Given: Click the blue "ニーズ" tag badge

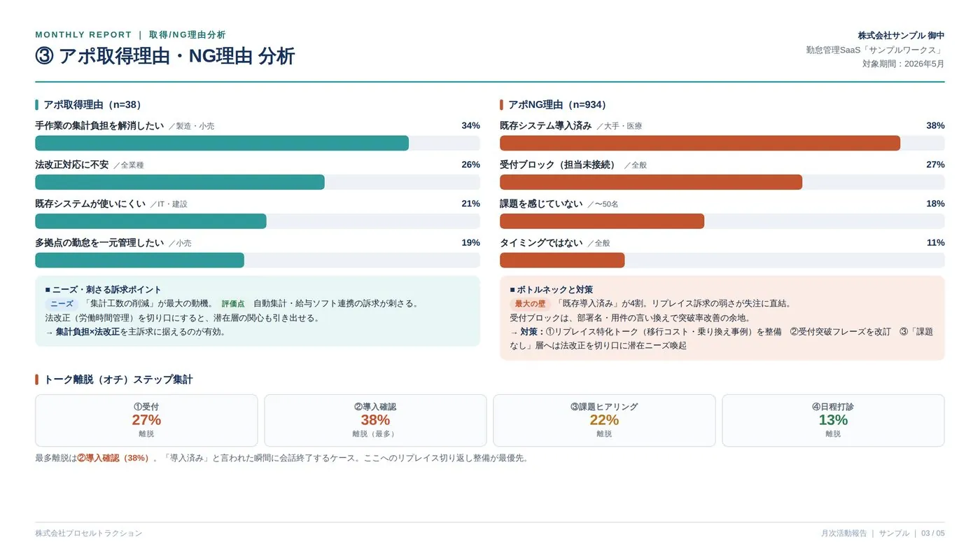Looking at the screenshot, I should coord(62,304).
